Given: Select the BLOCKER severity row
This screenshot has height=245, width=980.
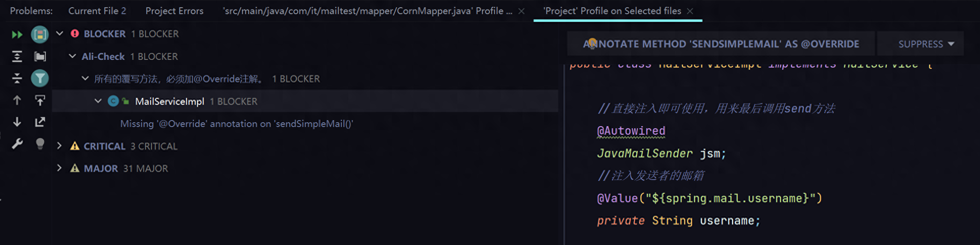Looking at the screenshot, I should [305, 34].
